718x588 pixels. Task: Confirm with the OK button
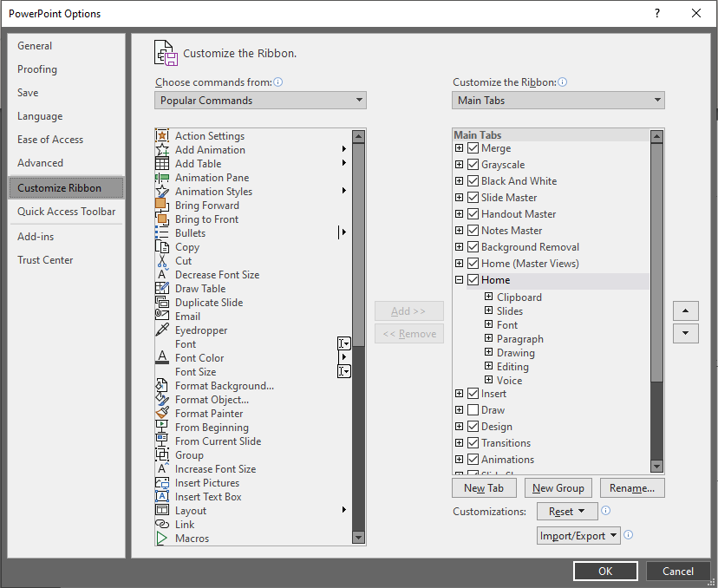[x=605, y=571]
